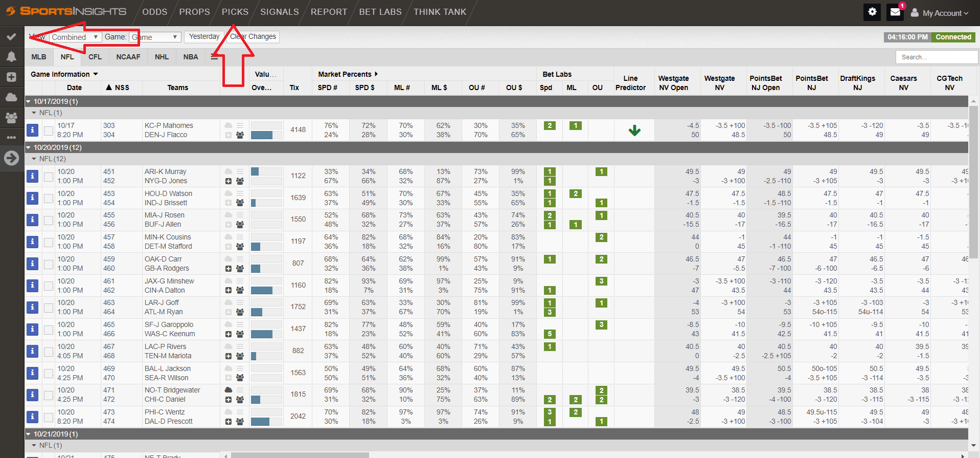Open settings via the gear icon
This screenshot has height=458, width=980.
click(x=872, y=12)
